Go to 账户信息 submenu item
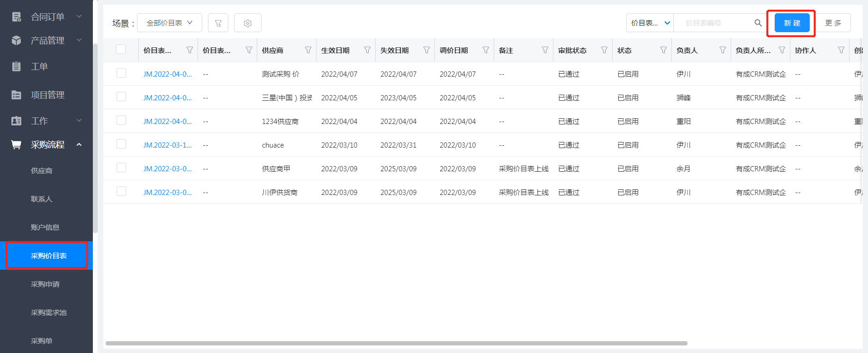The image size is (868, 353). pyautogui.click(x=45, y=228)
